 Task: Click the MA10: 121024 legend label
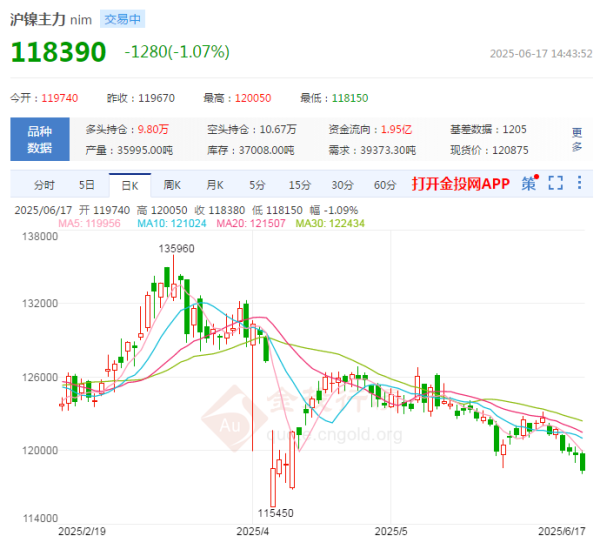[172, 223]
